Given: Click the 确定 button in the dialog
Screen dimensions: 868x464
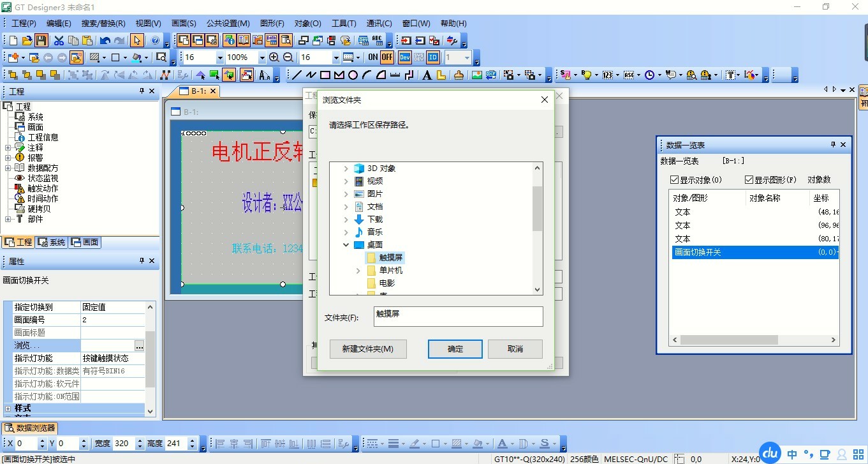Looking at the screenshot, I should click(455, 349).
